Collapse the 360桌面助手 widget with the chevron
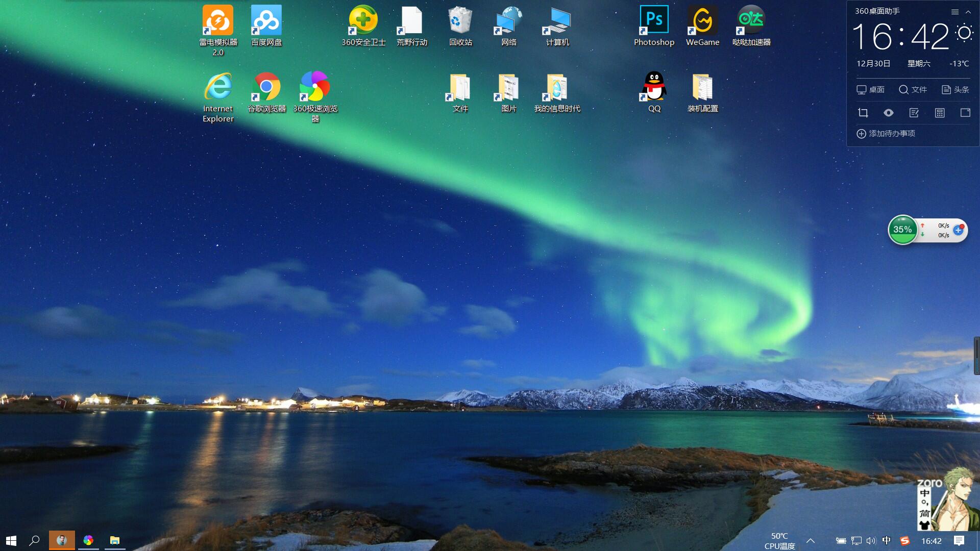Viewport: 980px width, 551px height. coord(968,12)
